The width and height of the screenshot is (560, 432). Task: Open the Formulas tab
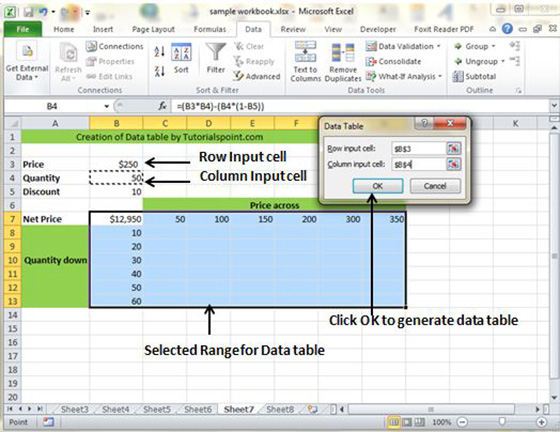[x=210, y=29]
